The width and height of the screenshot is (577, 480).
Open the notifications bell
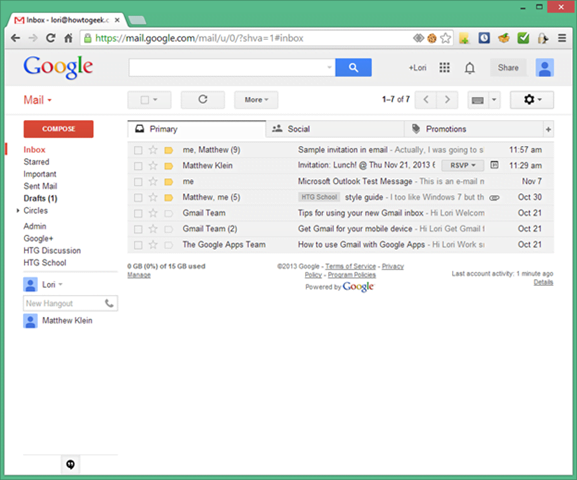coord(470,68)
